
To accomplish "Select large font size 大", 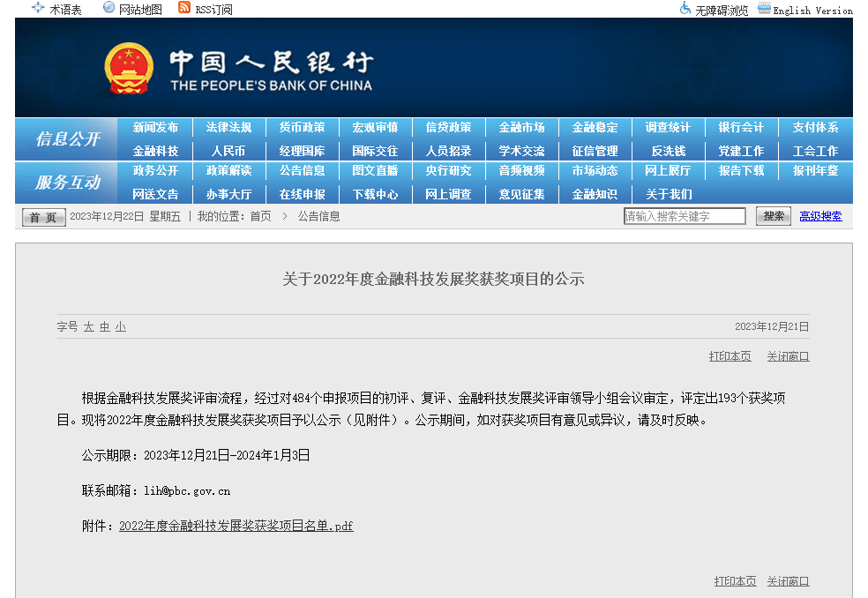I will 88,327.
